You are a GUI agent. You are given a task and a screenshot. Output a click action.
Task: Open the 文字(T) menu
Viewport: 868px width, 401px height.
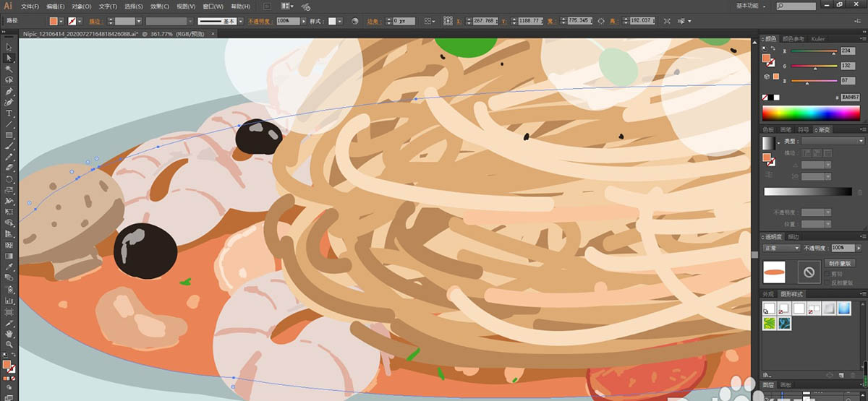pyautogui.click(x=107, y=6)
